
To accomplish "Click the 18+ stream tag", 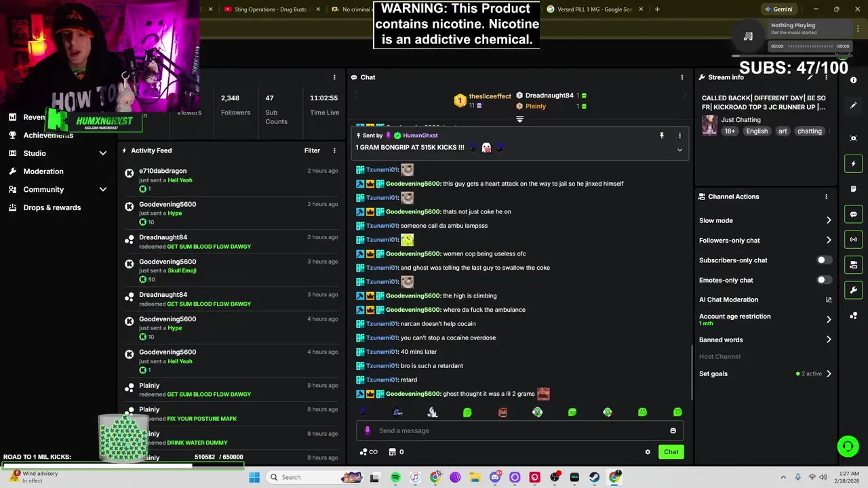I will [729, 131].
